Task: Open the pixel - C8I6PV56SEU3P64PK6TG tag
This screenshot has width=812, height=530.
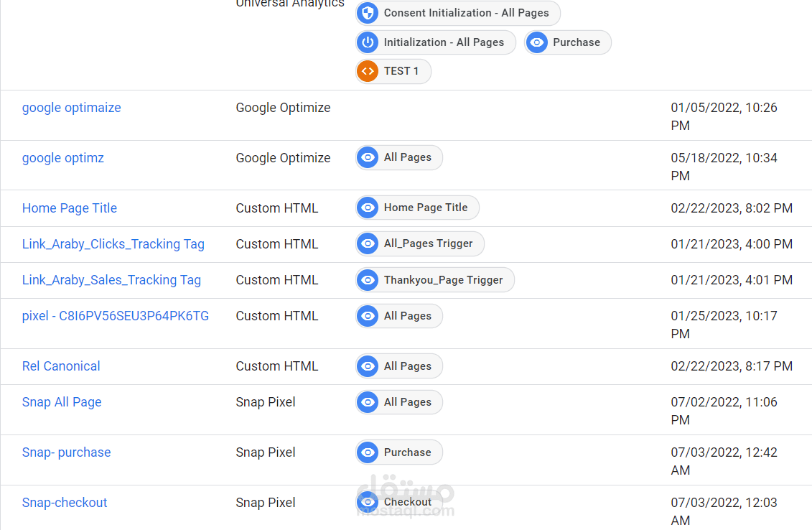Action: [x=116, y=316]
